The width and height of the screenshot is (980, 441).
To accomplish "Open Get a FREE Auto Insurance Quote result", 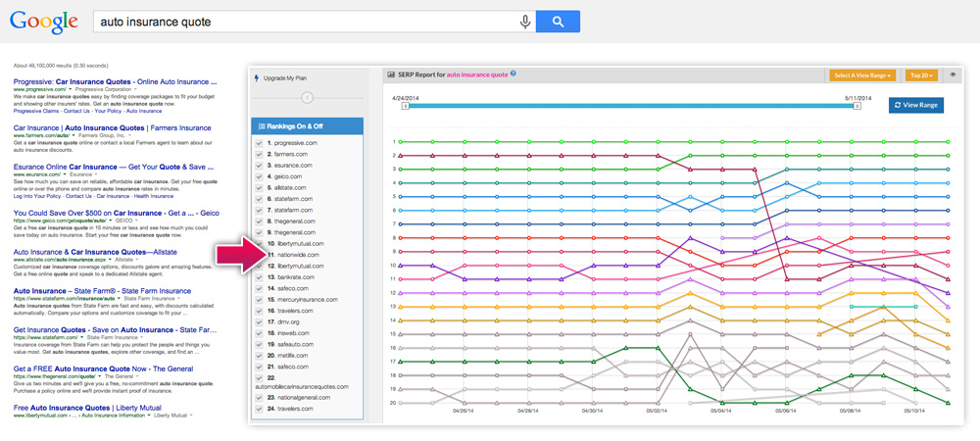I will [103, 368].
